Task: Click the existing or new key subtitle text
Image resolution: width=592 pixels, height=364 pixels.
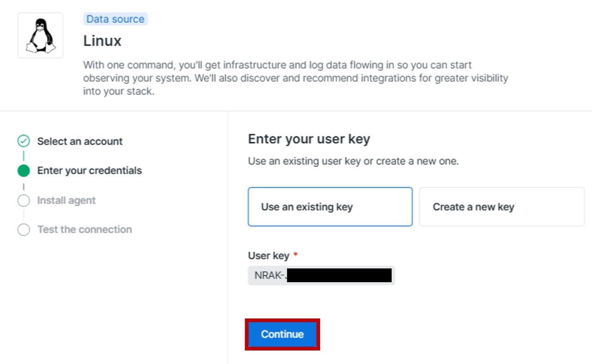Action: pos(353,162)
